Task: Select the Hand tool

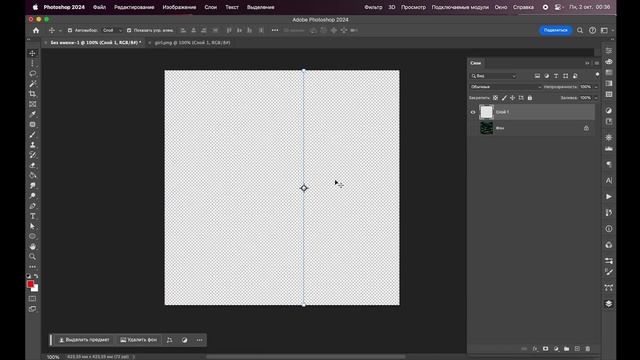Action: [32, 247]
